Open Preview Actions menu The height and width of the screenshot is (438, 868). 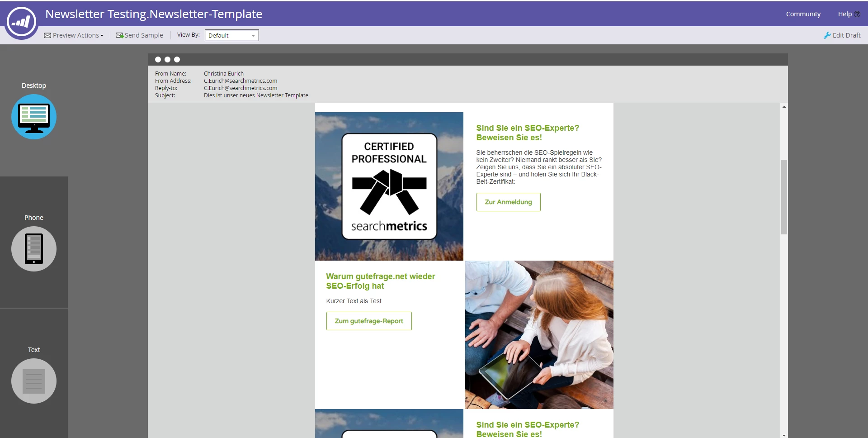coord(74,35)
